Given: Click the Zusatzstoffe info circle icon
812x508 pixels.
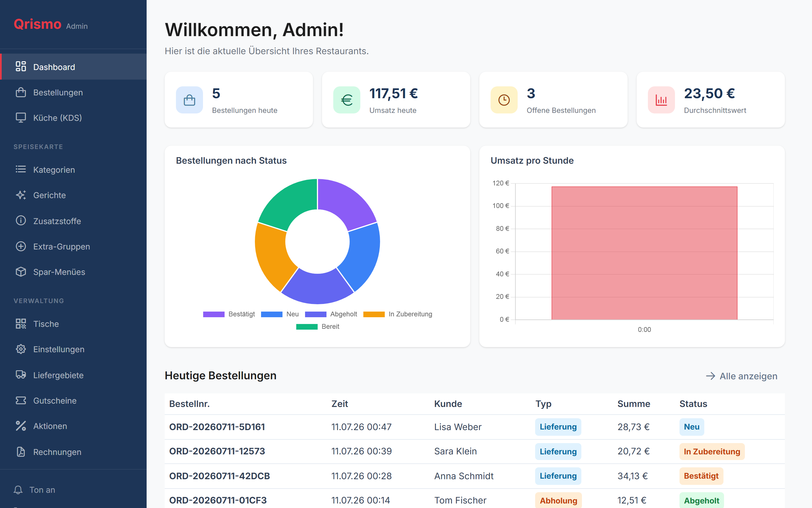Looking at the screenshot, I should click(21, 221).
